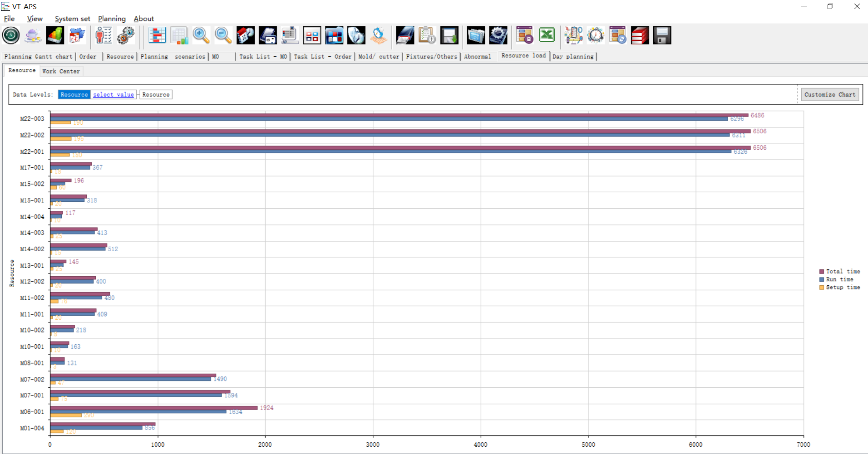
Task: Switch to the Work Center tab
Action: point(61,71)
